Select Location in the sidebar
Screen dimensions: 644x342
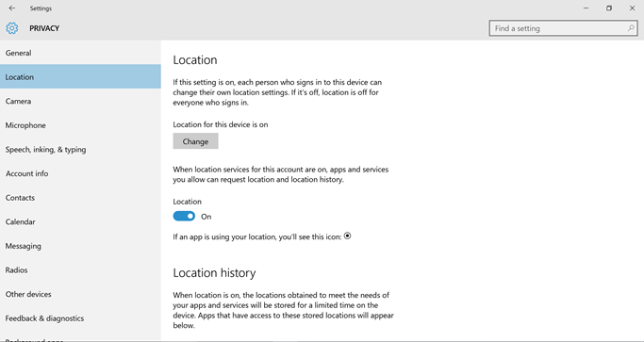(80, 76)
